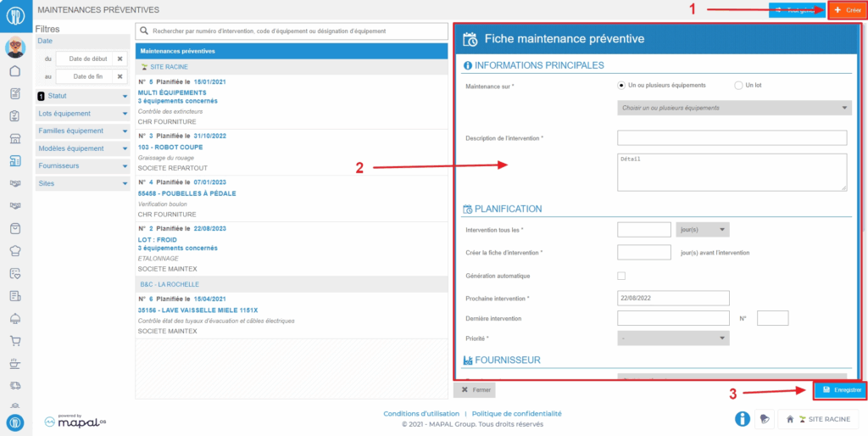Clear the end date filter with the X
868x436 pixels.
[120, 77]
